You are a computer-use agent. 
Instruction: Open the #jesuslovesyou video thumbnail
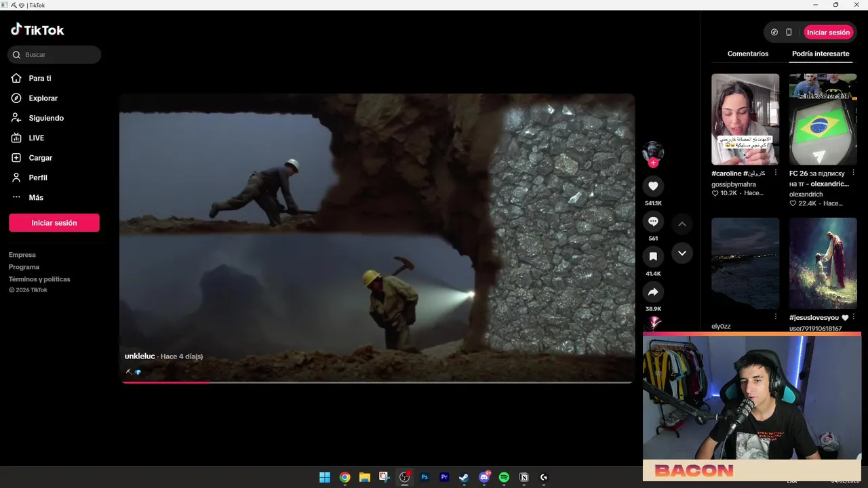(823, 263)
